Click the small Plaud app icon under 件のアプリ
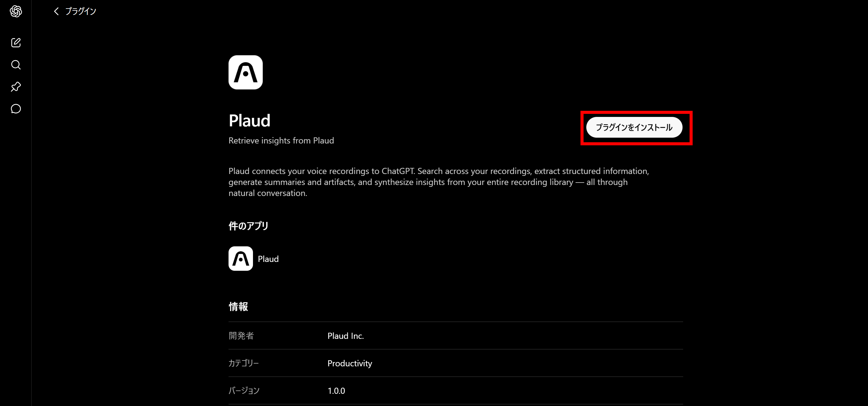 point(240,259)
